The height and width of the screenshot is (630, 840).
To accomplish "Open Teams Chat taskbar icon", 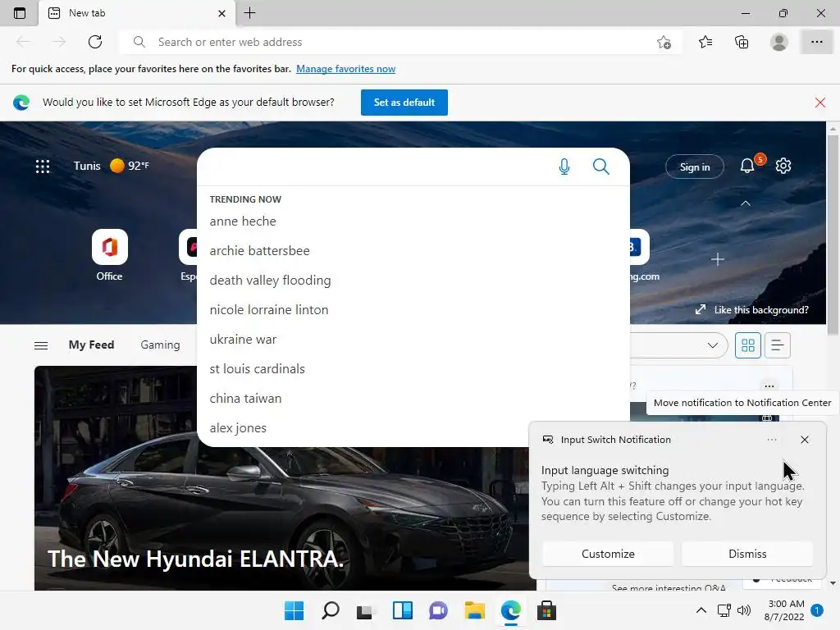I will click(x=438, y=610).
